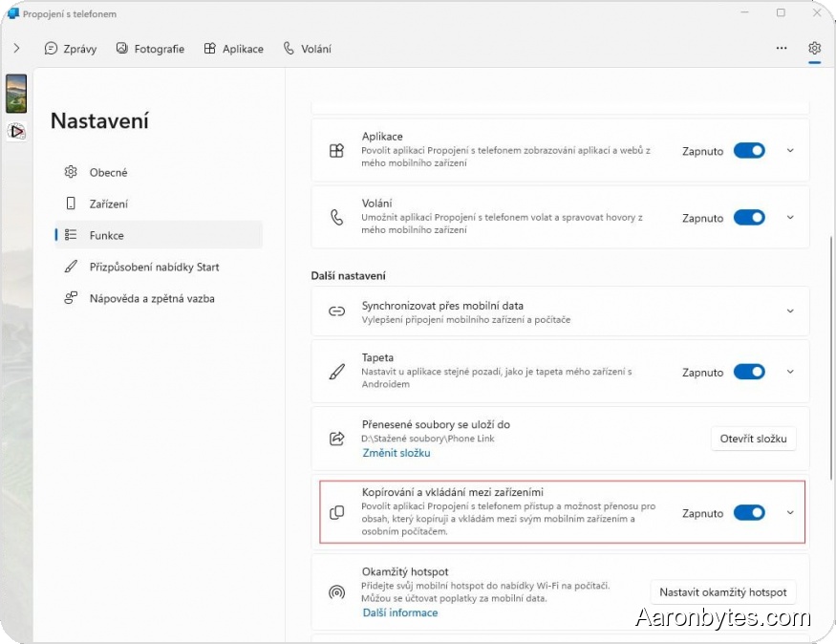Click Nastavit okamžitý hotspot
Viewport: 836px width, 644px height.
click(722, 591)
